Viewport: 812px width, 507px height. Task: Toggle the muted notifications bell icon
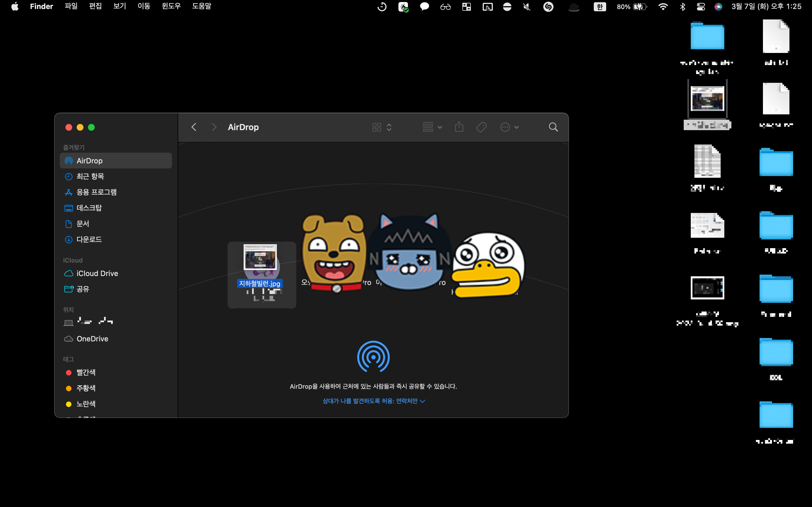527,7
